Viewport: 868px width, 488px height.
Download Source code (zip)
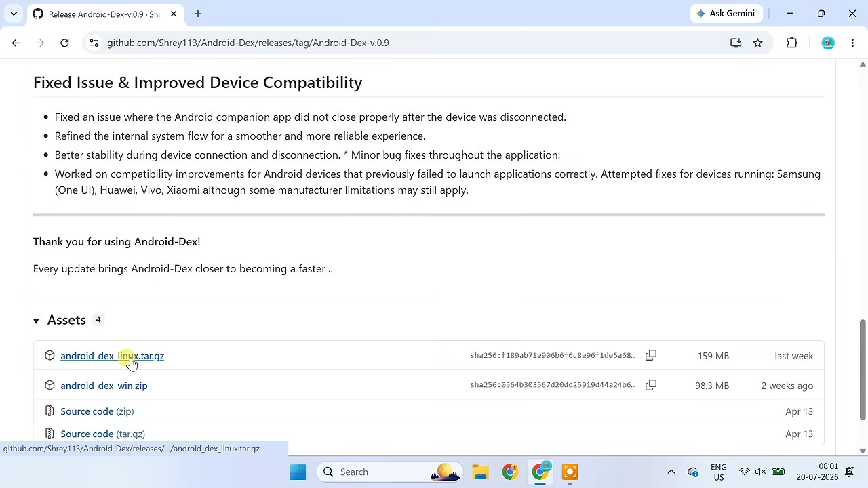pos(97,411)
